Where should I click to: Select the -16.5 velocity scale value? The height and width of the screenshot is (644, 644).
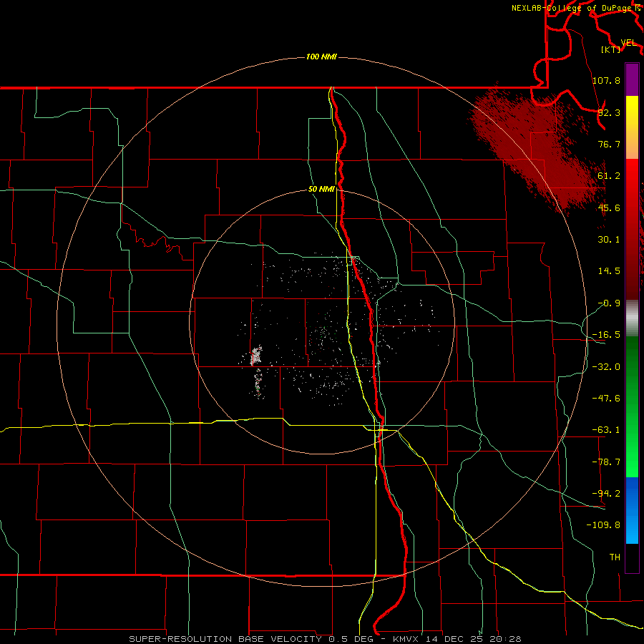point(606,335)
